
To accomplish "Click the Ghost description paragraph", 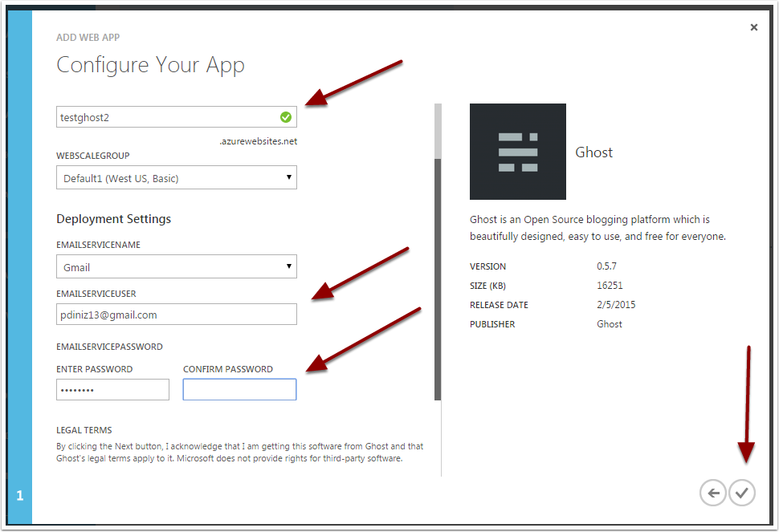I will pyautogui.click(x=598, y=228).
